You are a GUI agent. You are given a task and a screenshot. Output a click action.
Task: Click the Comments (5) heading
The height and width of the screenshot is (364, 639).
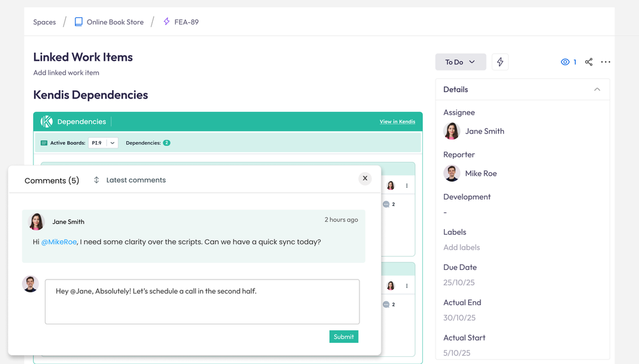point(52,180)
